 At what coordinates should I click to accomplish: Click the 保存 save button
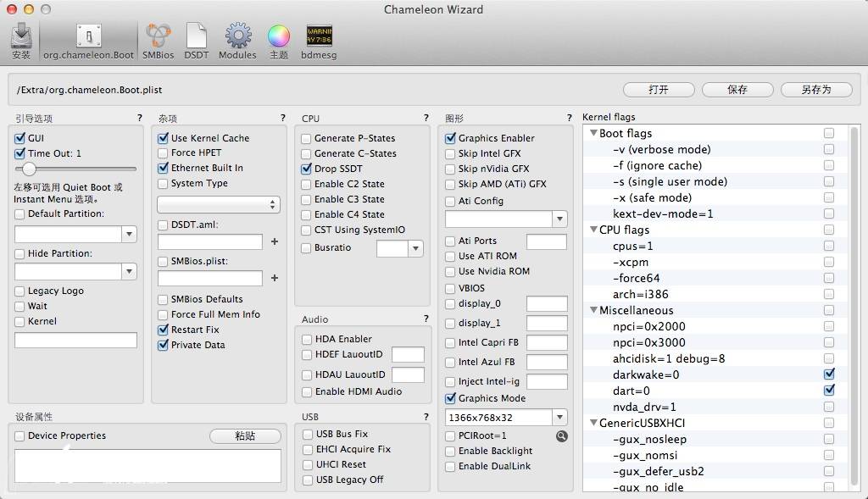[x=737, y=90]
